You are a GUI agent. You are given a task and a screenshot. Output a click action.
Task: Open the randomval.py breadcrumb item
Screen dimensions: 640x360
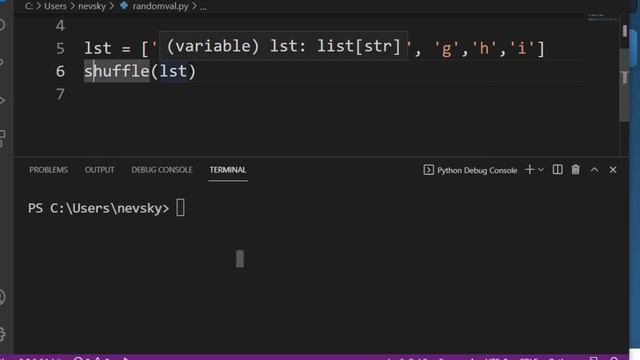[x=160, y=6]
